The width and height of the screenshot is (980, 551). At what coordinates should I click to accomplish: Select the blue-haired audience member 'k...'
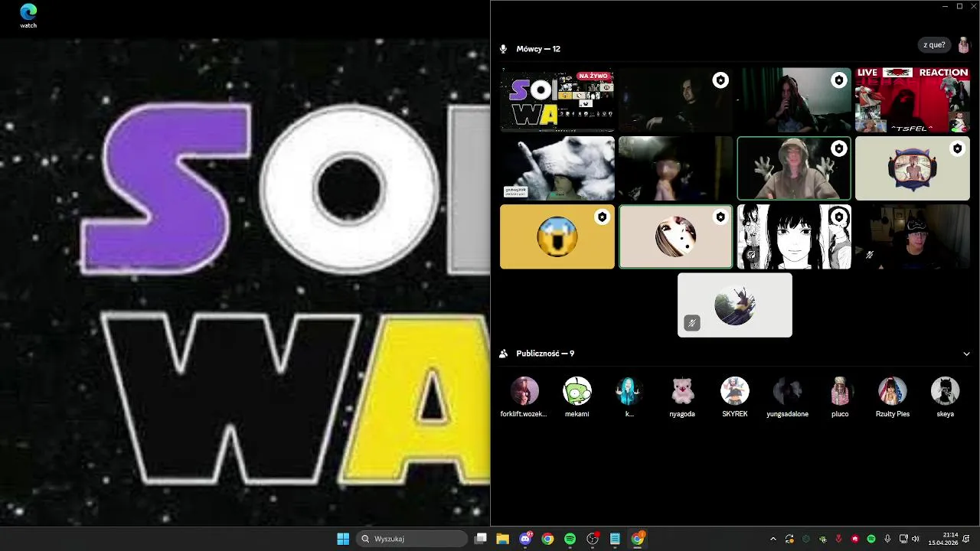click(630, 397)
